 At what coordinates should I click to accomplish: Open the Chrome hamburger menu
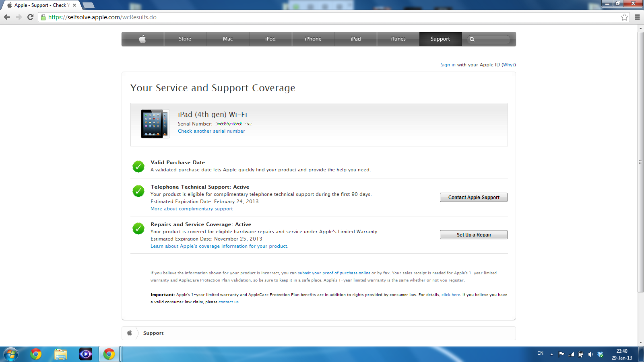[x=637, y=17]
